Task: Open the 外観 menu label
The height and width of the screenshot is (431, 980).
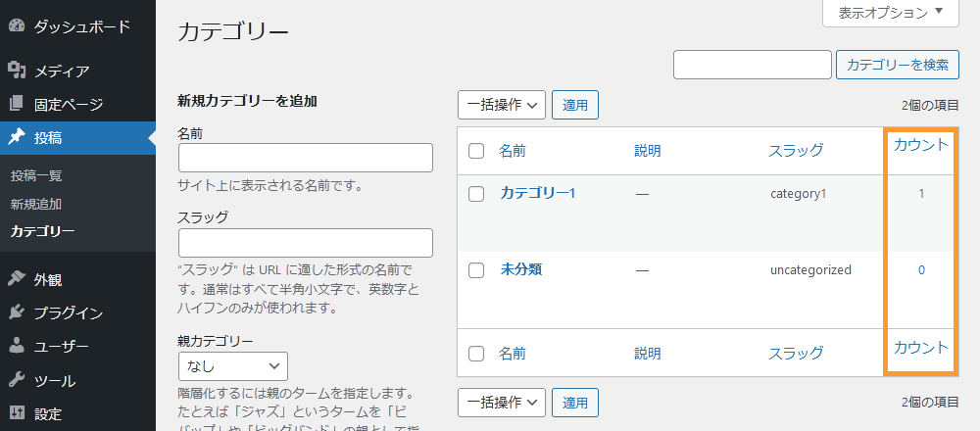Action: point(47,280)
